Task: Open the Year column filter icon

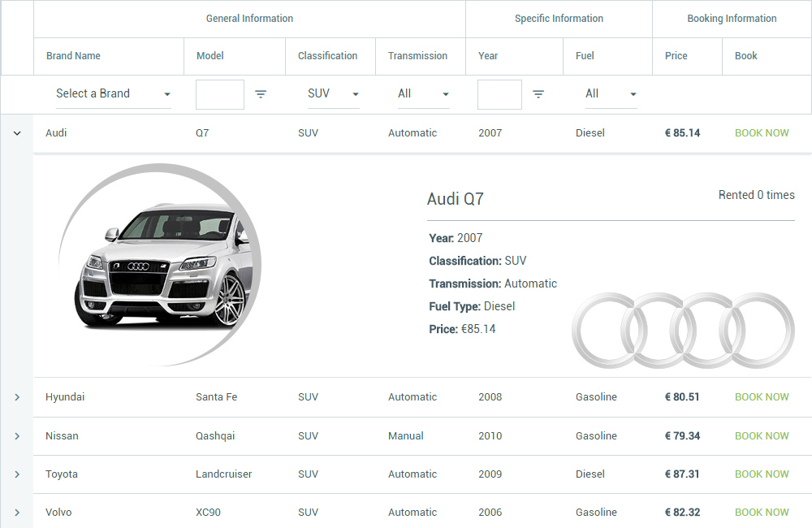Action: coord(538,94)
